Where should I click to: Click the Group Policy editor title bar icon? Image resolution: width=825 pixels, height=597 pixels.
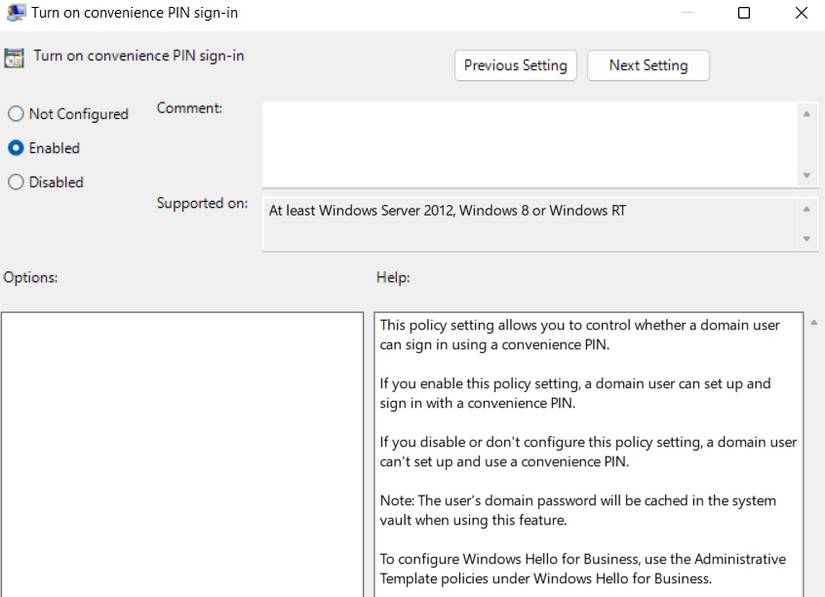pyautogui.click(x=14, y=13)
